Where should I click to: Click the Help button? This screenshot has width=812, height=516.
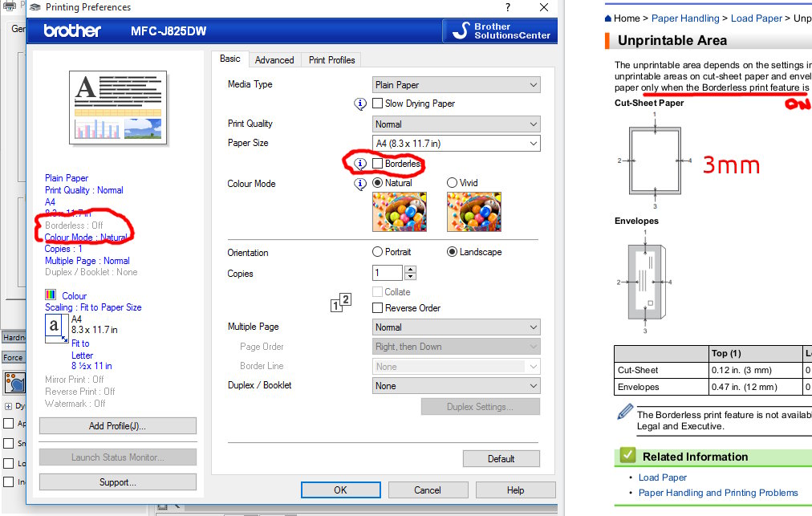(x=516, y=490)
